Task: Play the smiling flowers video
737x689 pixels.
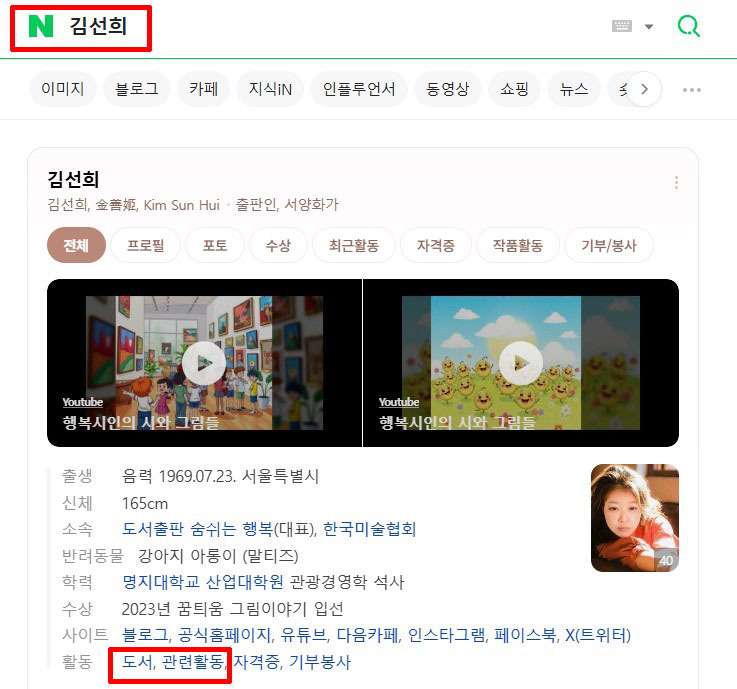Action: (520, 363)
